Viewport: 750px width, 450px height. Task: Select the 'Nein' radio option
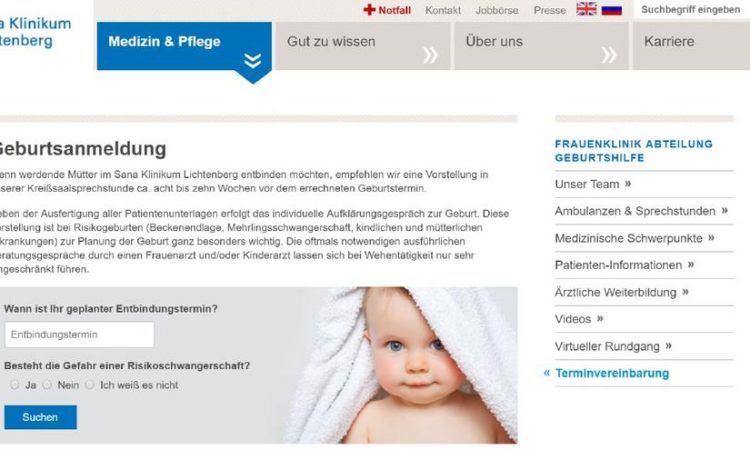point(47,384)
